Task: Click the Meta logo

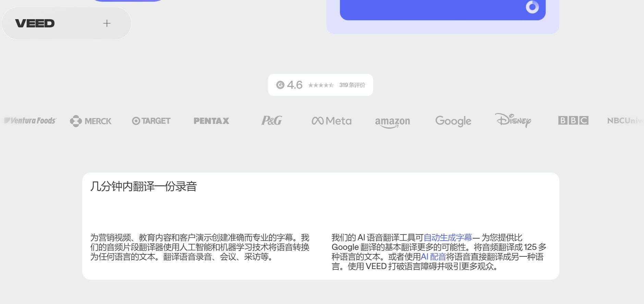Action: [x=332, y=121]
